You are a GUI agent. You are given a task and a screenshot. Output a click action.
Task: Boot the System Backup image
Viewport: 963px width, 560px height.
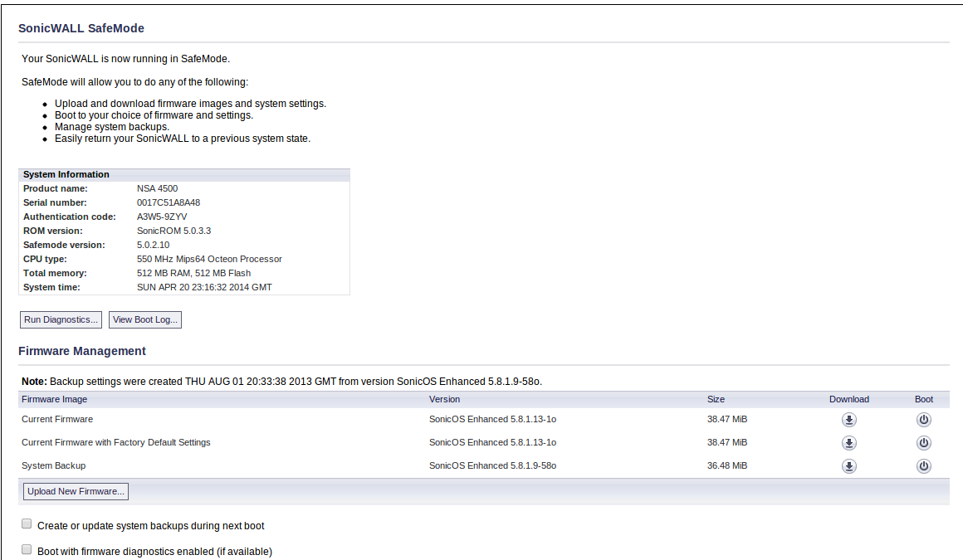pos(924,466)
